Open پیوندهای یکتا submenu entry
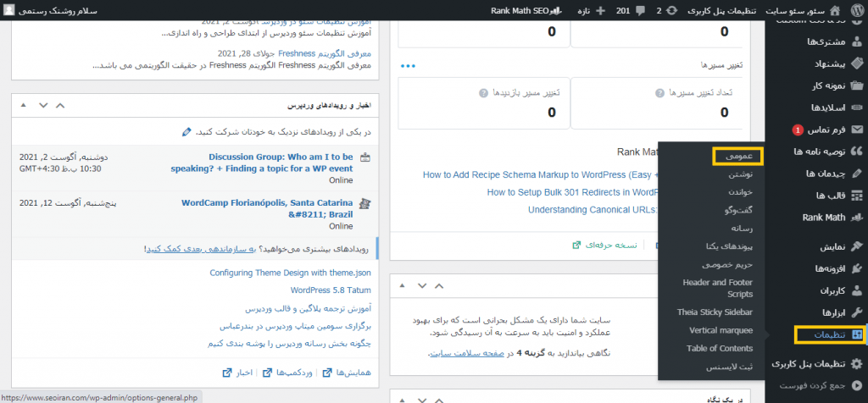The height and width of the screenshot is (403, 868). (x=730, y=246)
